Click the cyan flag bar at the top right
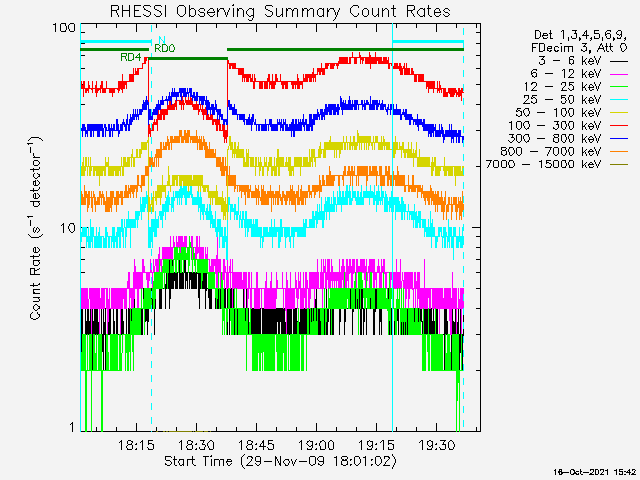 (428, 41)
